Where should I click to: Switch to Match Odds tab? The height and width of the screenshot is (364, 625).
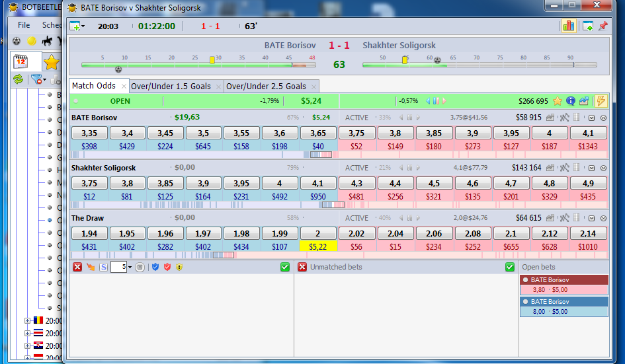tap(94, 86)
